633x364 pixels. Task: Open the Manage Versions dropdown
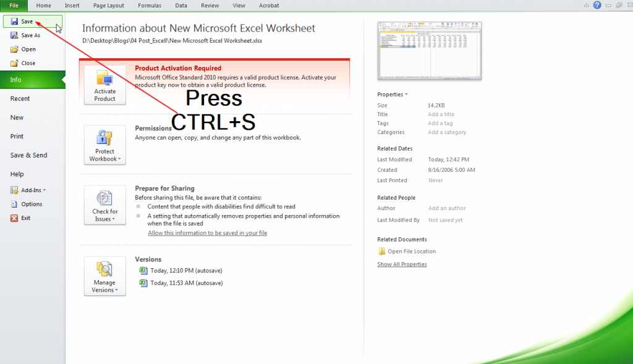tap(105, 276)
